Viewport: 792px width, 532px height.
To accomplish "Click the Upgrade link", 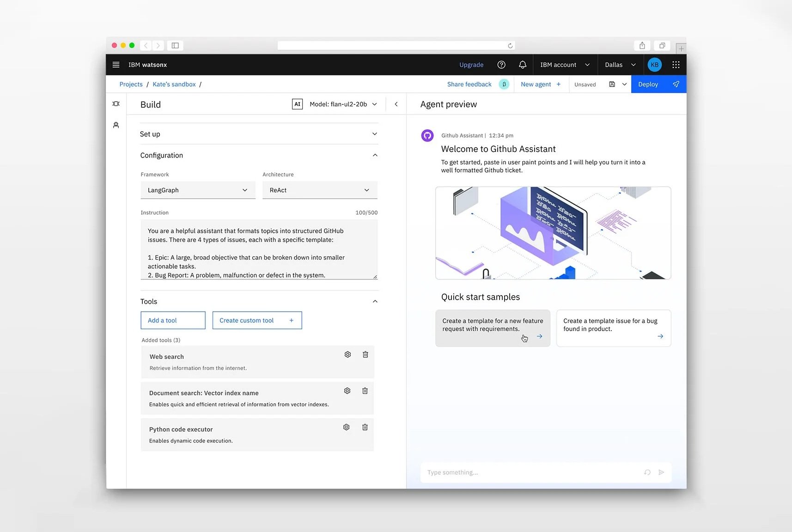I will (x=471, y=65).
